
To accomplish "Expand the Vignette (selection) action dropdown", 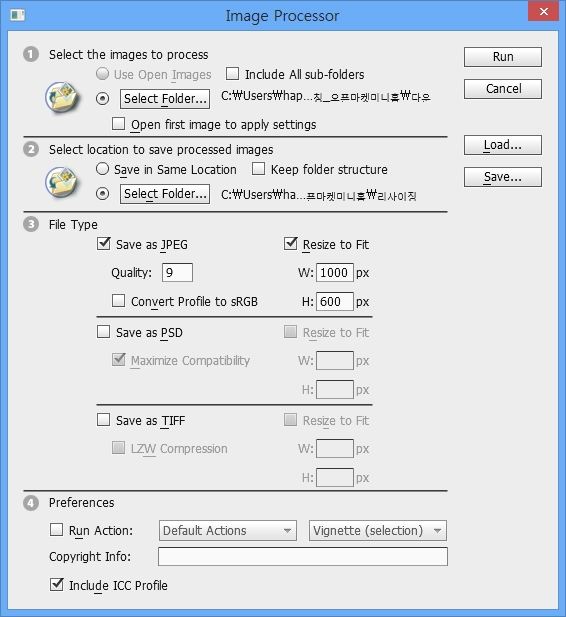I will point(378,530).
